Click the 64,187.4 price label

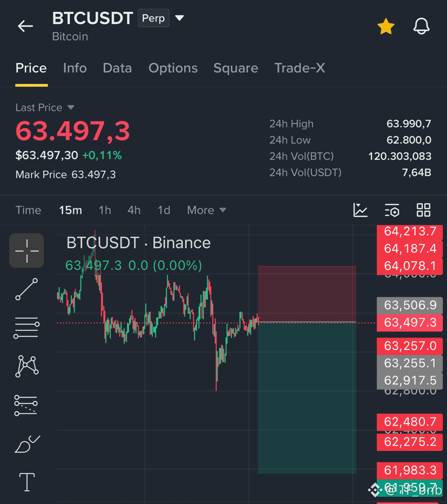pyautogui.click(x=410, y=248)
